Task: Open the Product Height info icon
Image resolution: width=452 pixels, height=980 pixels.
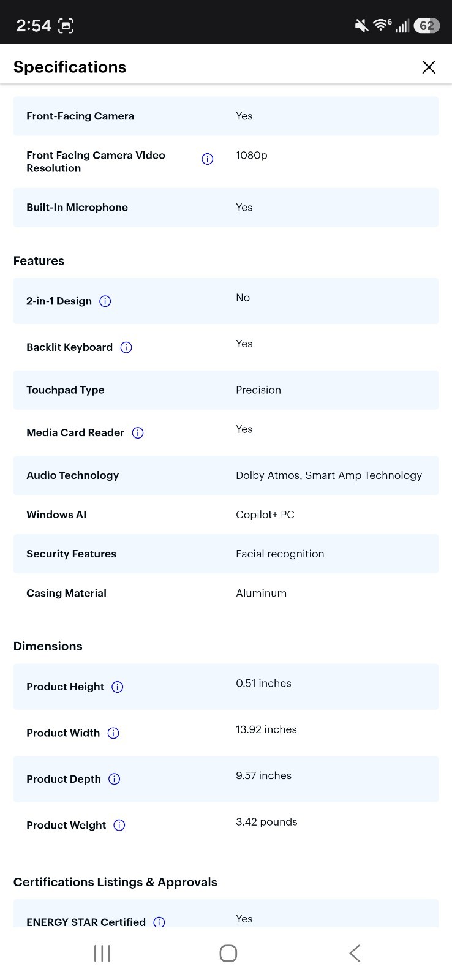Action: pyautogui.click(x=118, y=687)
